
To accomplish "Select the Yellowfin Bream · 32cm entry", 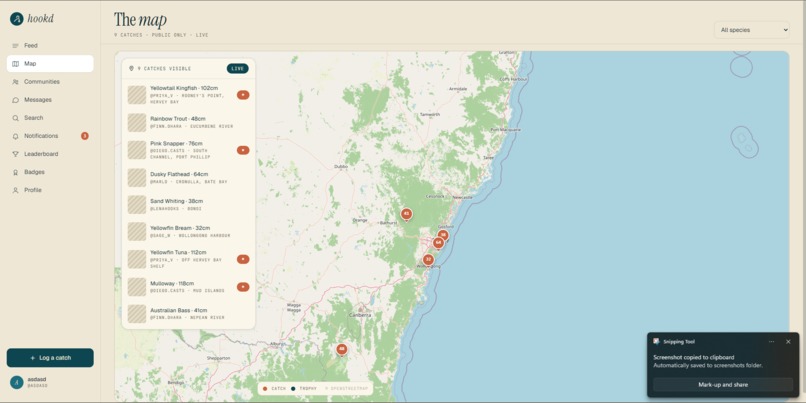I will pyautogui.click(x=188, y=232).
